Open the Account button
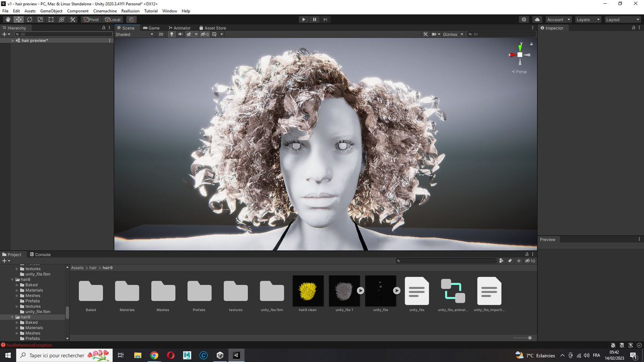Screen dimensions: 644x362 pyautogui.click(x=558, y=19)
